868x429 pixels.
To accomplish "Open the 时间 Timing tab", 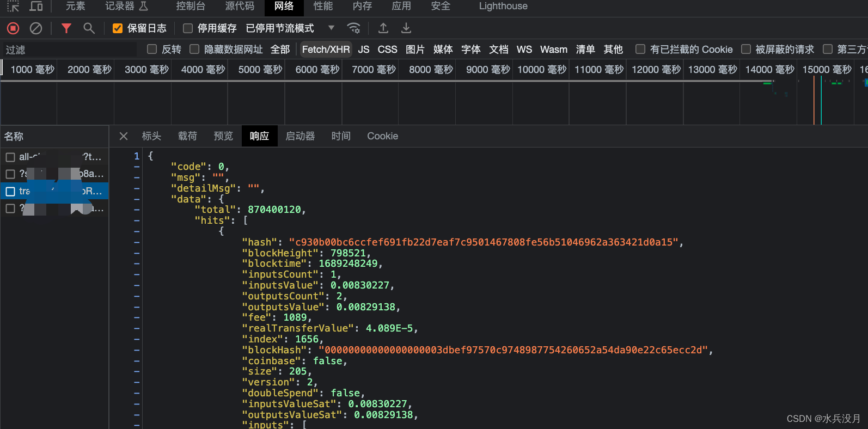I will (x=341, y=136).
